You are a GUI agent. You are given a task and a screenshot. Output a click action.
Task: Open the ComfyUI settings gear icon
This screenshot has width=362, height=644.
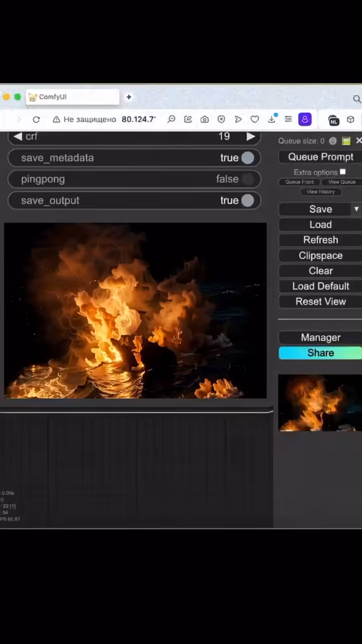(x=333, y=141)
